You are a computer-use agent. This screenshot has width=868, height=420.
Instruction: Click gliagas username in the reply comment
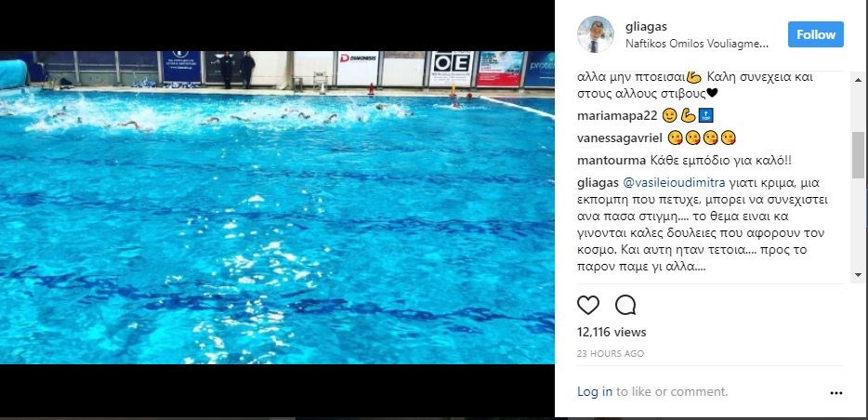[599, 183]
